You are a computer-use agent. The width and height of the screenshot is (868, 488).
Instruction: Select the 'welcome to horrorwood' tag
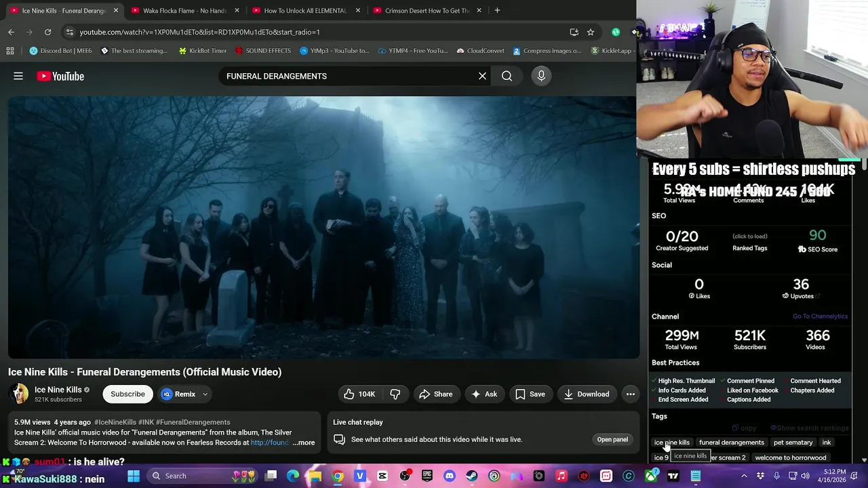pyautogui.click(x=790, y=457)
